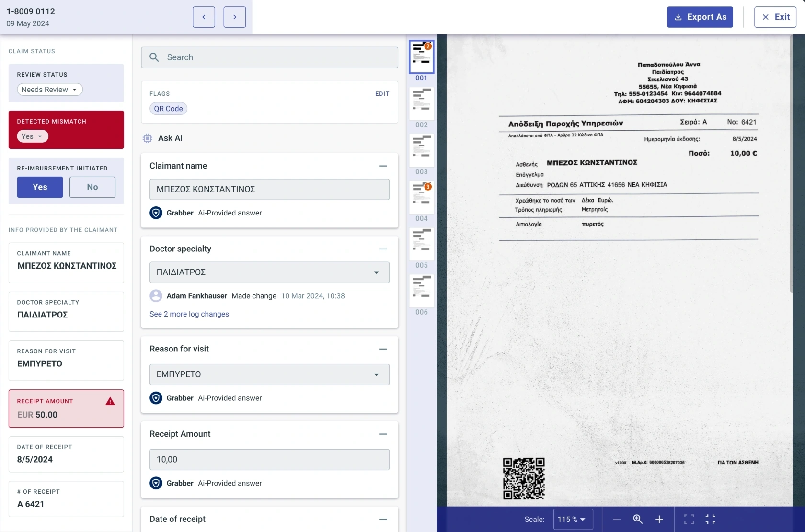
Task: Click the Export As button
Action: (x=700, y=17)
